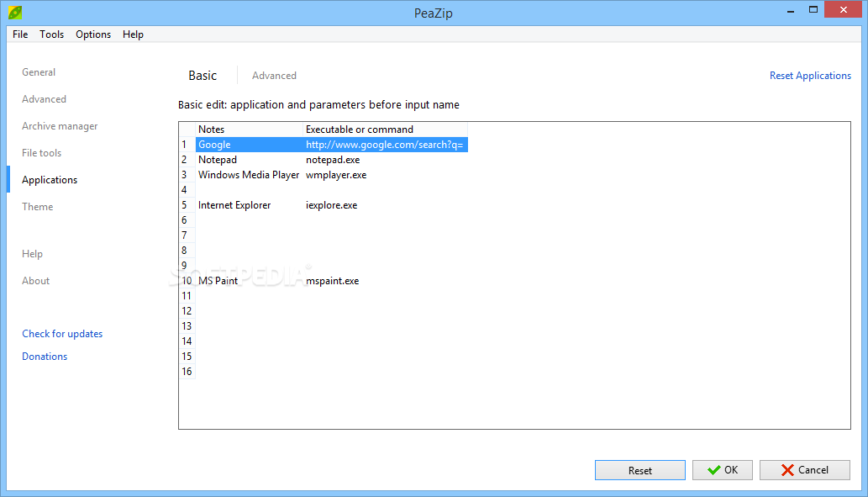
Task: Select Help in the left sidebar
Action: point(32,254)
